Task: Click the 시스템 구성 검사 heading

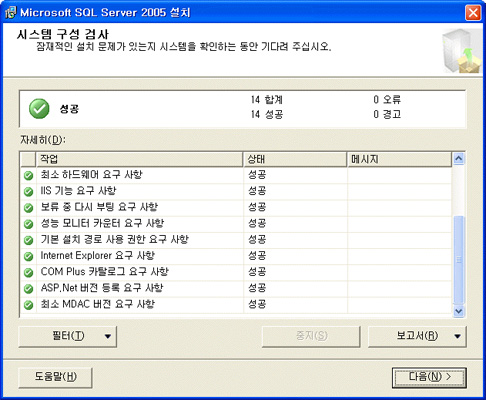Action: coord(63,34)
